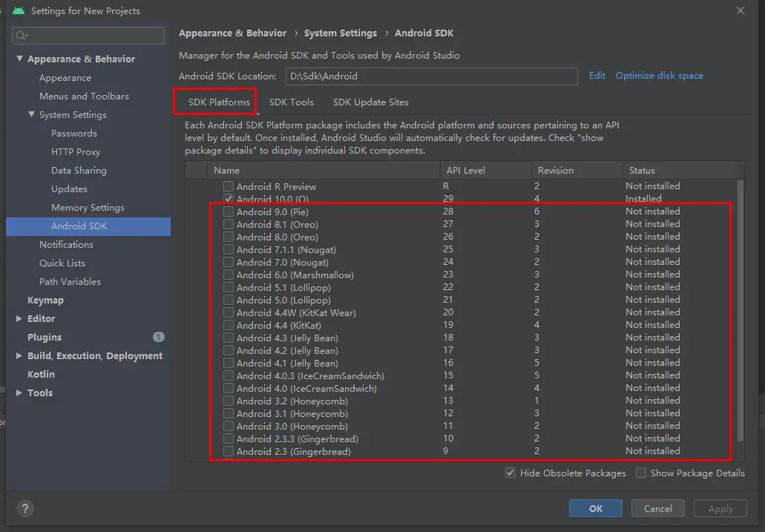Open Notifications settings
This screenshot has width=765, height=532.
pyautogui.click(x=66, y=245)
